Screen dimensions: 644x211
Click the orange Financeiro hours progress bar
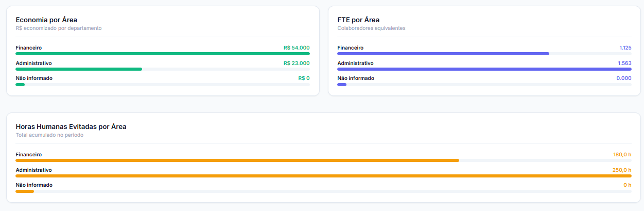point(237,160)
